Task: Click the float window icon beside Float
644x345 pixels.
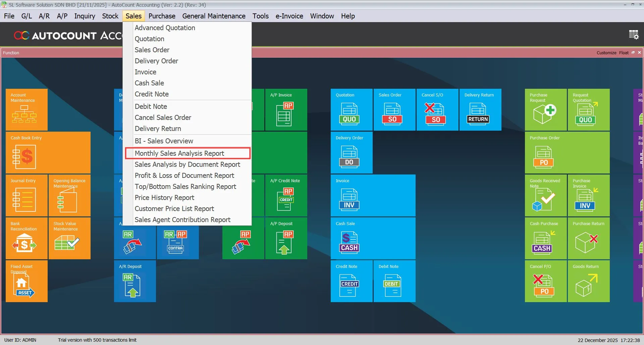Action: click(633, 53)
